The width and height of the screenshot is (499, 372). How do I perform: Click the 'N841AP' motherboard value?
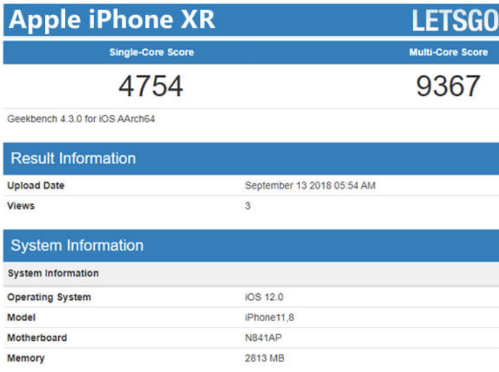pyautogui.click(x=263, y=338)
